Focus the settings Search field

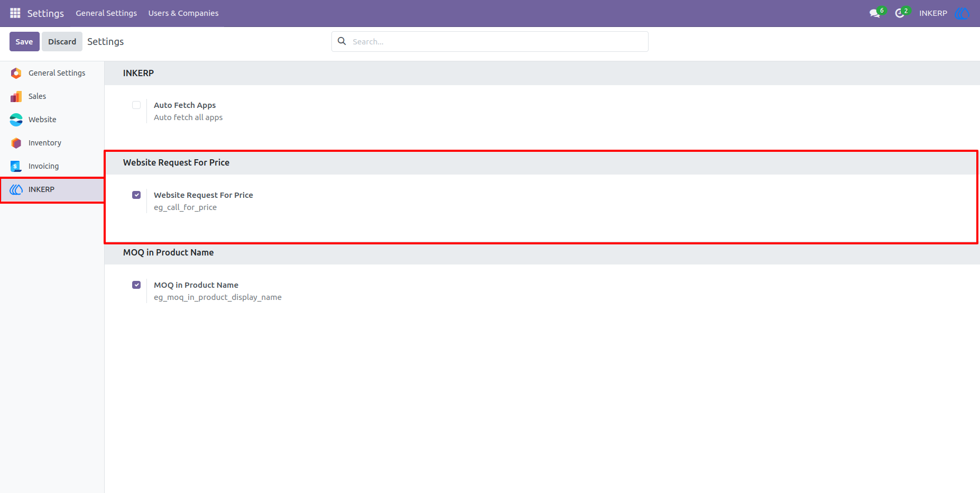pos(490,41)
